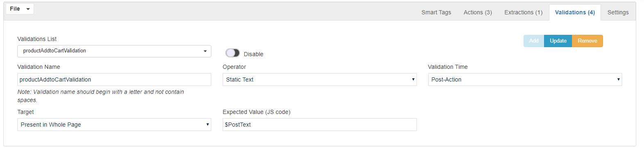
Task: Click the Validation Time dropdown arrow
Action: pos(618,79)
